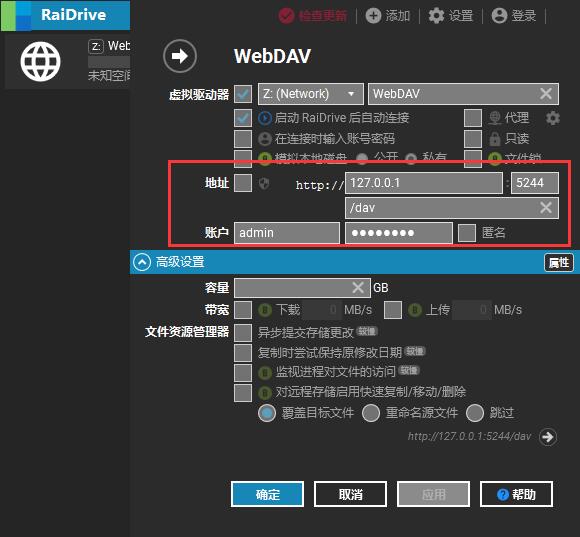The height and width of the screenshot is (537, 580).
Task: Enable 监视进程对文件的访问 checkbox
Action: click(x=243, y=372)
